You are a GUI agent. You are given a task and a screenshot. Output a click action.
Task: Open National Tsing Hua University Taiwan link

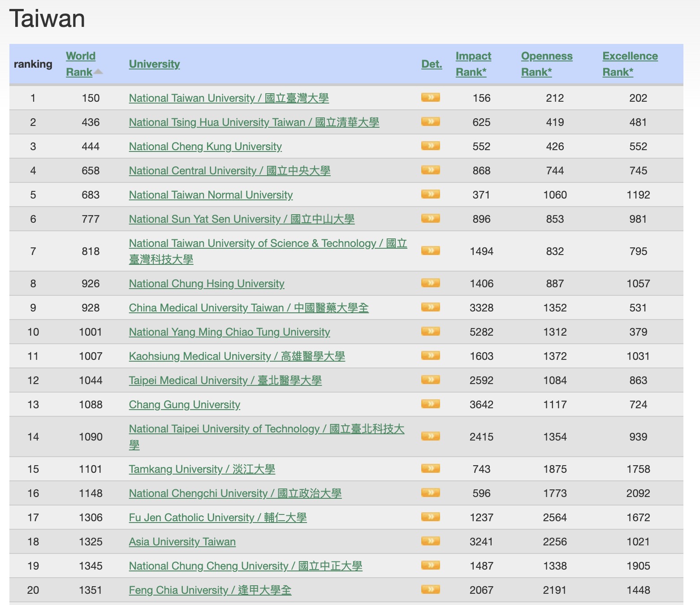pyautogui.click(x=254, y=122)
